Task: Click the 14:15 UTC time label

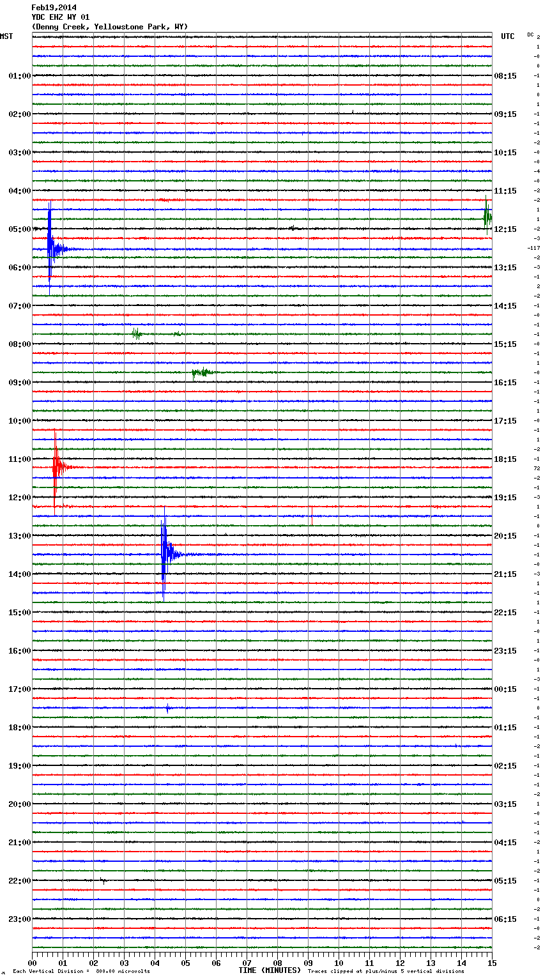Action: pos(505,306)
